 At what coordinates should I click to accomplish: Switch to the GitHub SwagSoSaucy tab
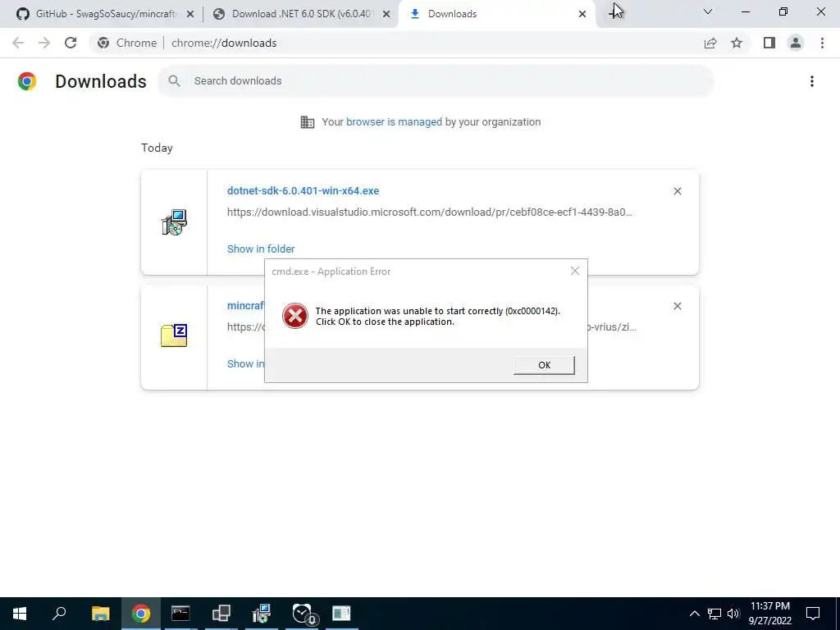(x=105, y=14)
